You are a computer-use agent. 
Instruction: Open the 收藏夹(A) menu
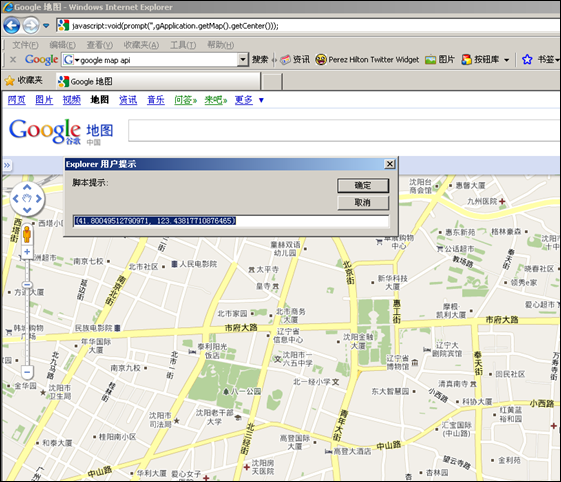coord(141,45)
